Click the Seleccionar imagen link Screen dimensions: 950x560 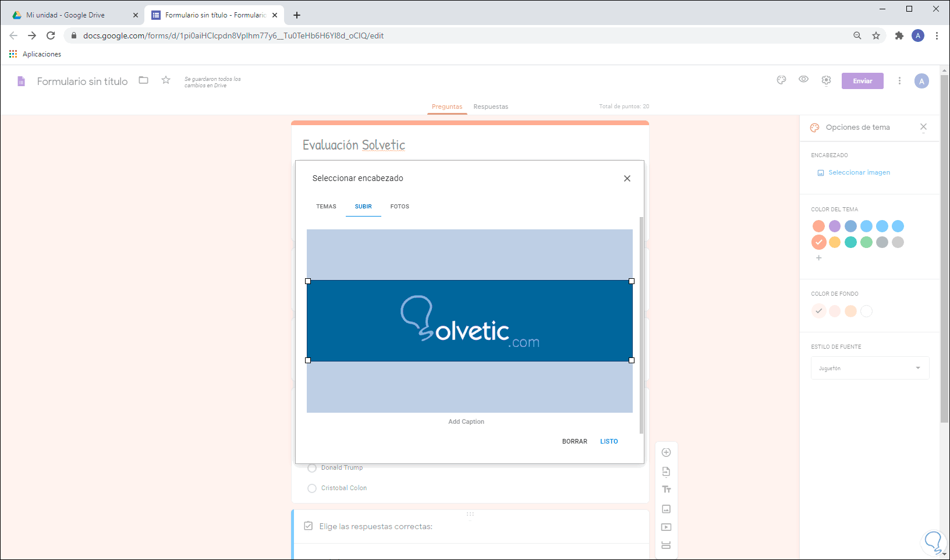pyautogui.click(x=859, y=172)
